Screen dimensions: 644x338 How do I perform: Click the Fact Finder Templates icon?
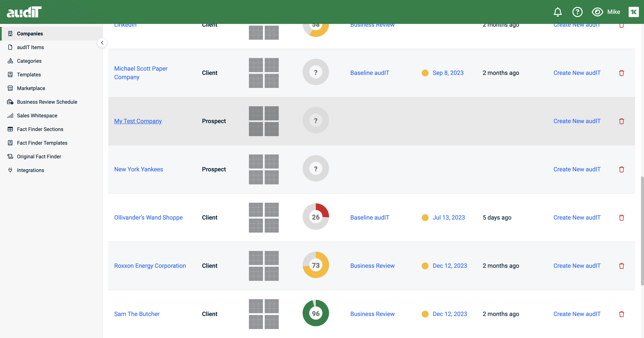tap(10, 143)
